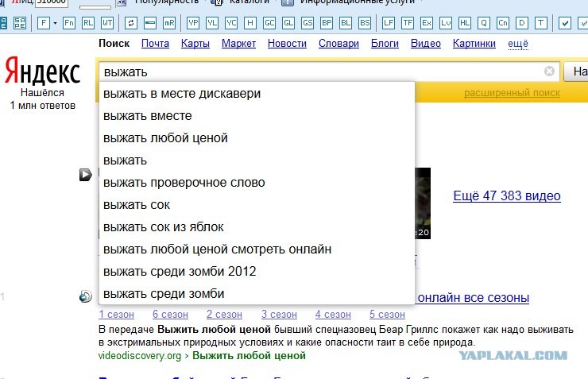The image size is (588, 379).
Task: Click the T toolbar icon
Action: click(x=541, y=23)
